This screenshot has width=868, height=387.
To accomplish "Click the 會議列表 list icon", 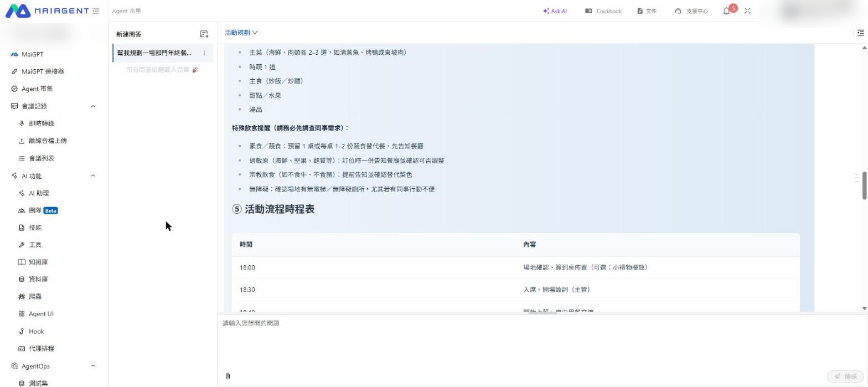I will pos(22,158).
